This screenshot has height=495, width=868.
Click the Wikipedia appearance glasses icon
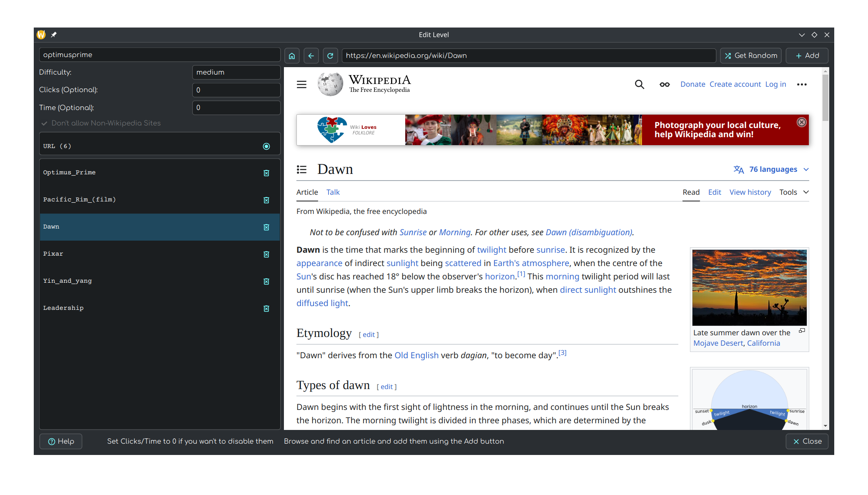[x=665, y=85]
